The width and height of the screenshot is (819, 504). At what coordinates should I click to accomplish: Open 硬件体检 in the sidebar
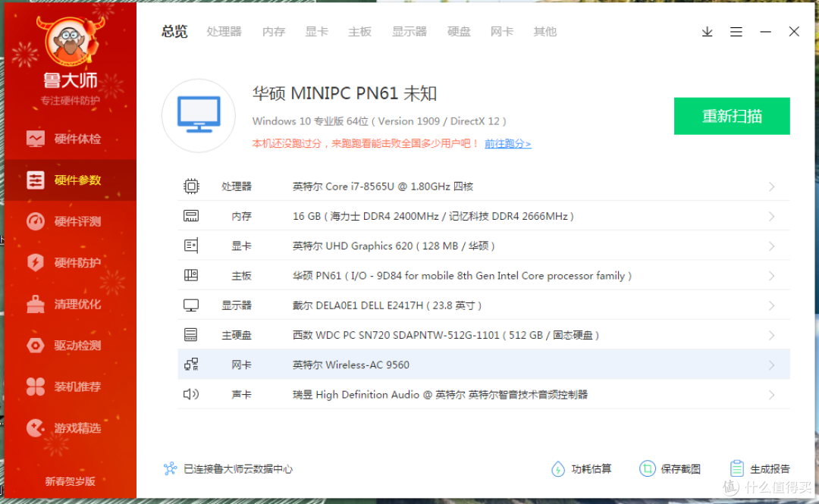70,139
